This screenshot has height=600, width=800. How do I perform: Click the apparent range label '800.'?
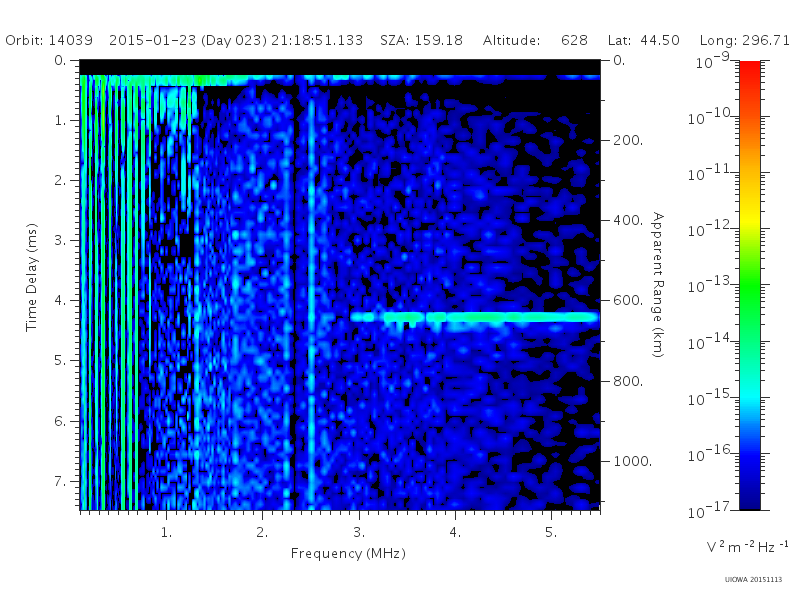pos(628,381)
